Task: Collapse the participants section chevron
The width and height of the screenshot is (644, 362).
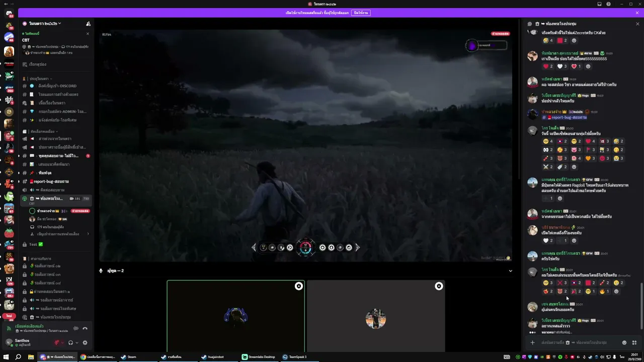Action: click(510, 271)
